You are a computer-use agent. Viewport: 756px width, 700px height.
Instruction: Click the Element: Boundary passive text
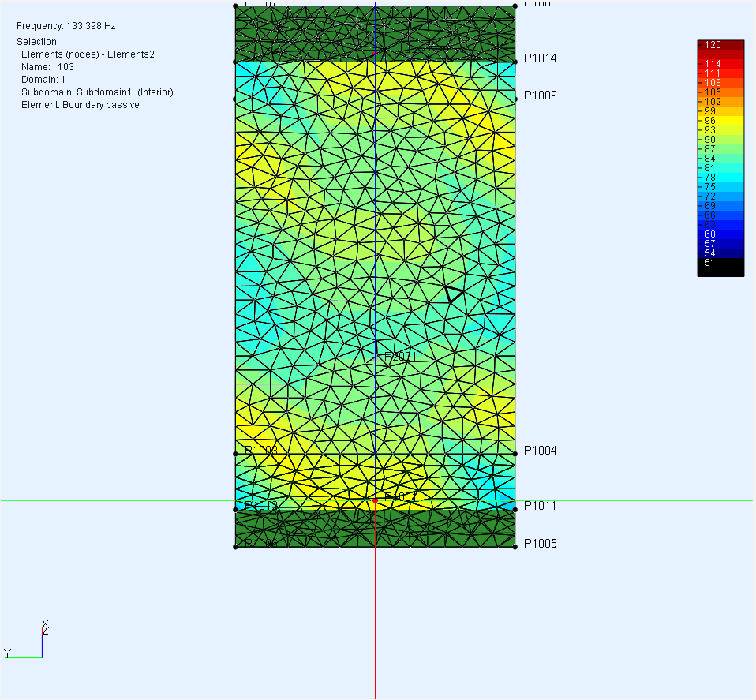(80, 105)
